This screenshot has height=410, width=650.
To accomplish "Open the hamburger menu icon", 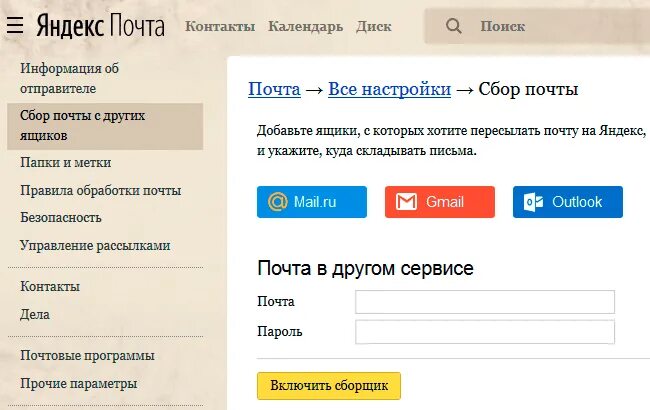I will 15,26.
